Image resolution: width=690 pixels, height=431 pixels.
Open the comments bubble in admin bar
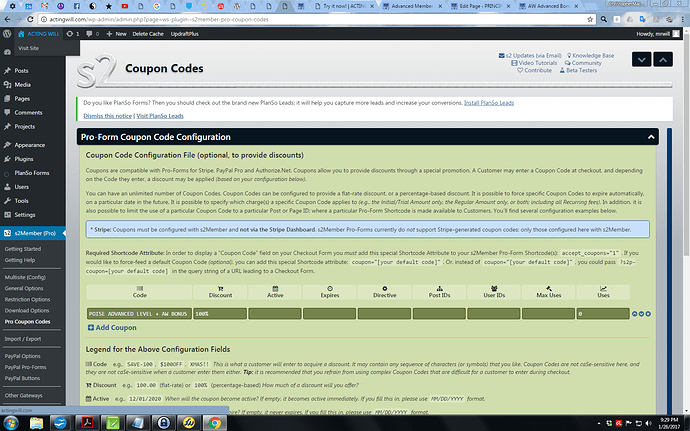92,34
